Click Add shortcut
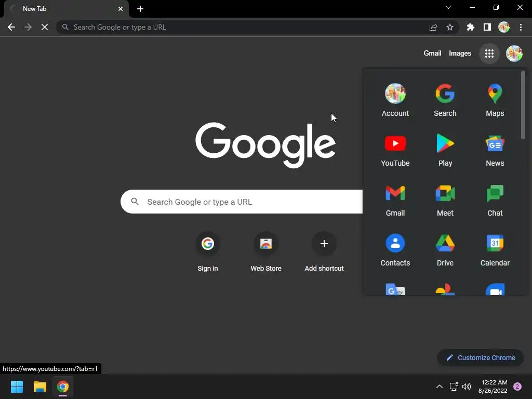This screenshot has width=532, height=399. point(324,252)
